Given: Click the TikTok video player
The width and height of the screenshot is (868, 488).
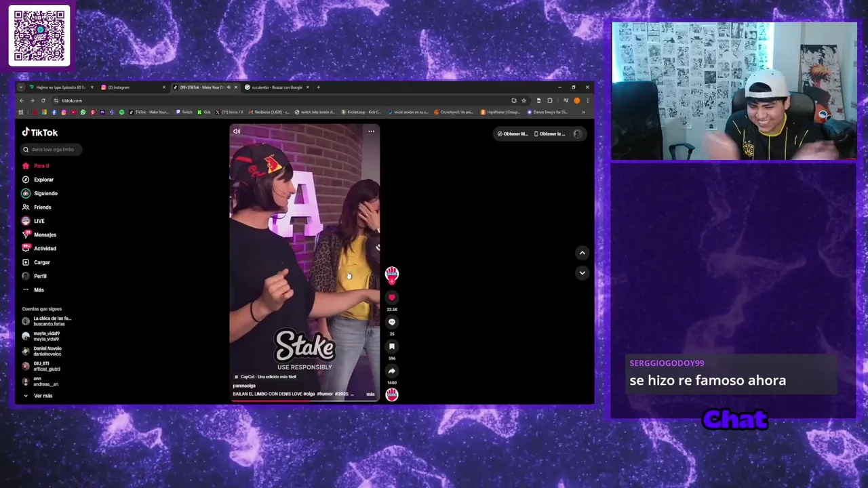Looking at the screenshot, I should coord(304,263).
